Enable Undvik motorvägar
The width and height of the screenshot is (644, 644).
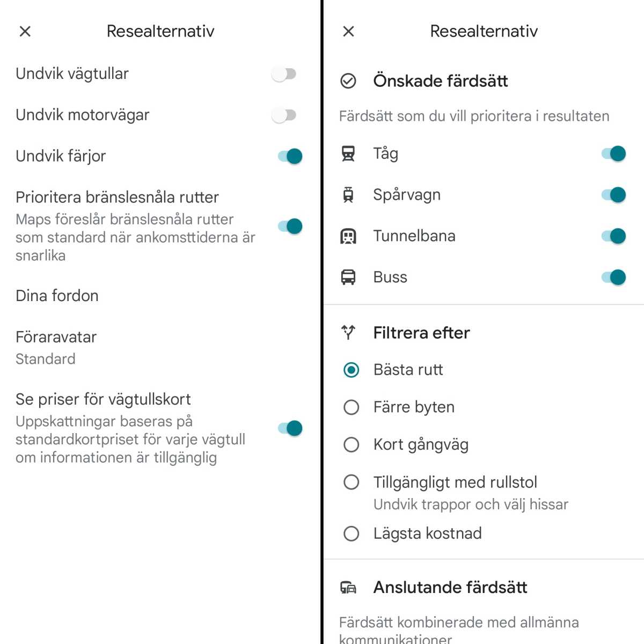[284, 114]
